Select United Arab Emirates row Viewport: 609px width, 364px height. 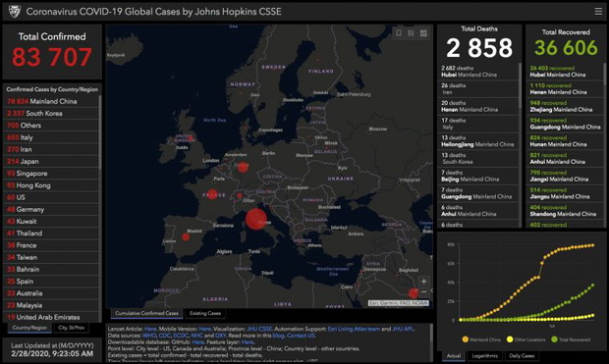(51, 317)
